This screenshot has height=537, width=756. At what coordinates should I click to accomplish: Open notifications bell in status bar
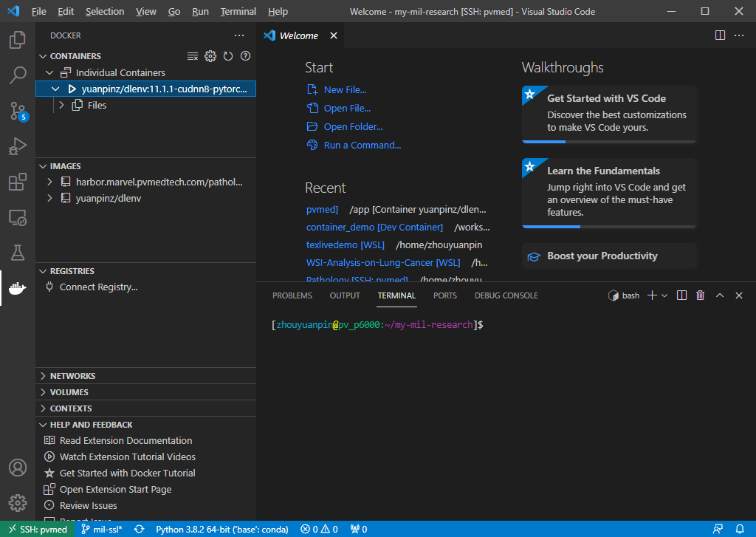[740, 530]
